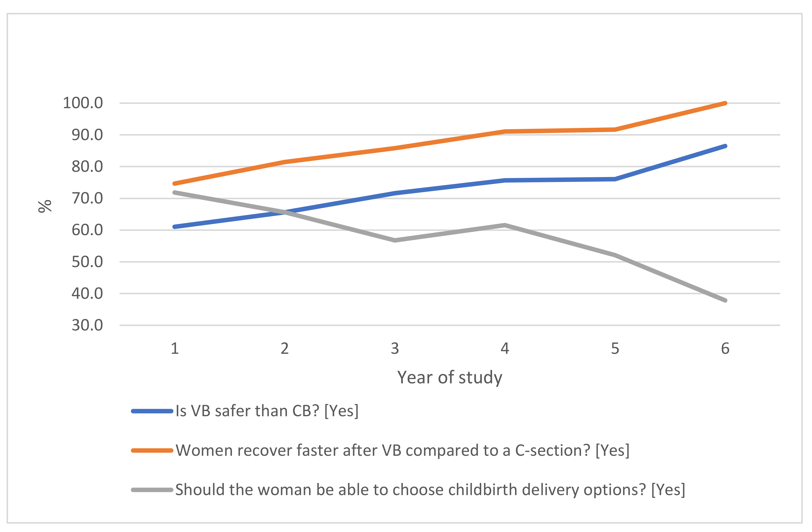This screenshot has height=532, width=812.
Task: Select the "Is VB safer than CB?" legend label
Action: (267, 411)
